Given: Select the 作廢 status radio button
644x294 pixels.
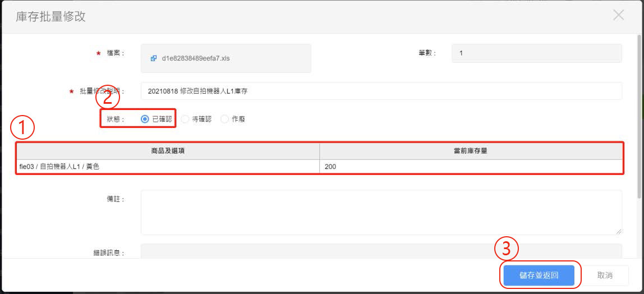Looking at the screenshot, I should (225, 119).
